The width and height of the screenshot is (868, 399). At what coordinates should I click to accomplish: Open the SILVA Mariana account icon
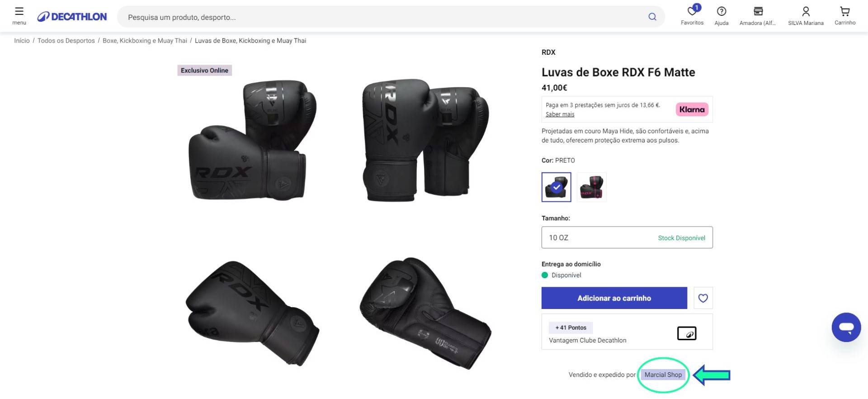click(805, 12)
